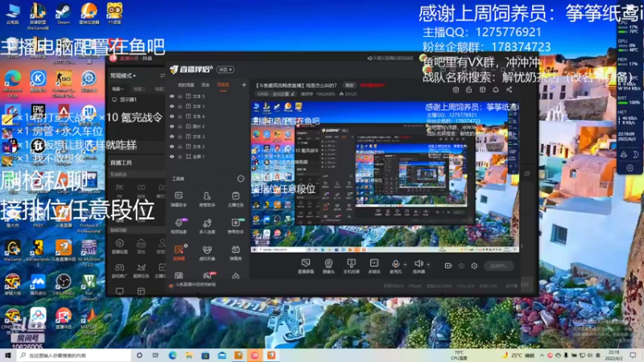Click the stream control button at bottom right
Viewport: 644px width, 362px height.
click(x=498, y=266)
